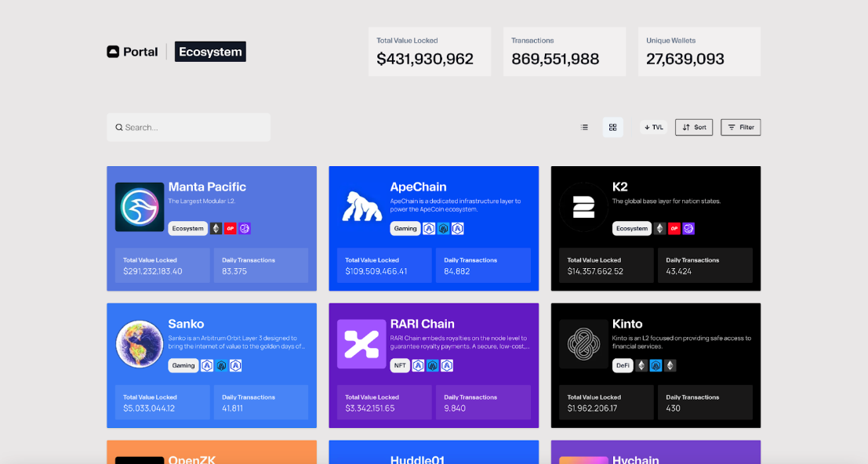
Task: Click Ecosystem tag on Manta Pacific card
Action: (187, 228)
